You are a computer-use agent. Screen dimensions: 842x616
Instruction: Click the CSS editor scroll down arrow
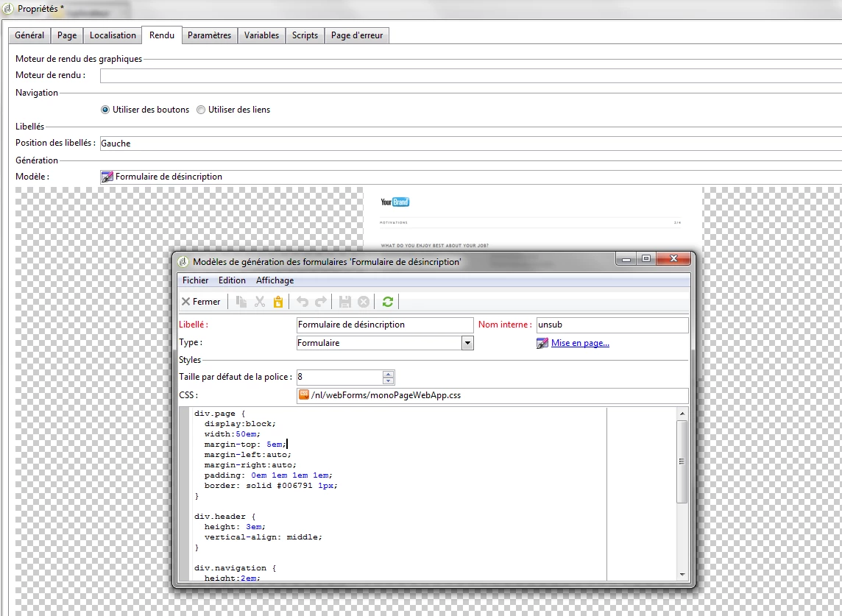click(682, 575)
